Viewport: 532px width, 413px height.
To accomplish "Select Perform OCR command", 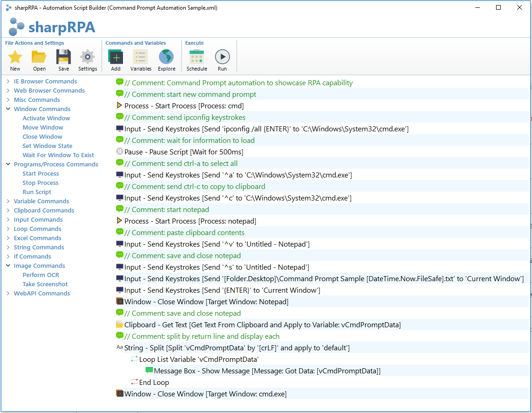I will (41, 275).
